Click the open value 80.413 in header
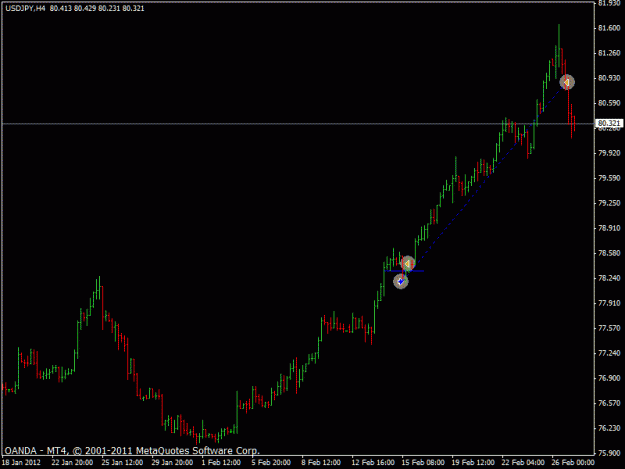This screenshot has width=625, height=469. pyautogui.click(x=61, y=8)
